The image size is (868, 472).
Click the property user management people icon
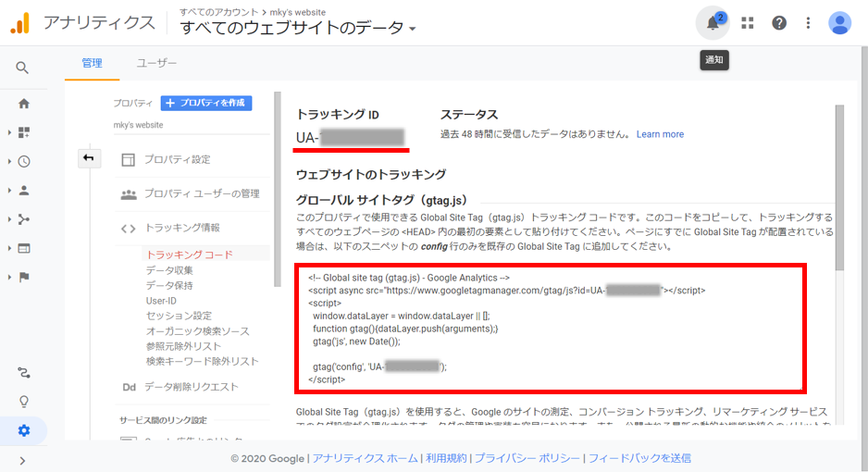pyautogui.click(x=129, y=194)
